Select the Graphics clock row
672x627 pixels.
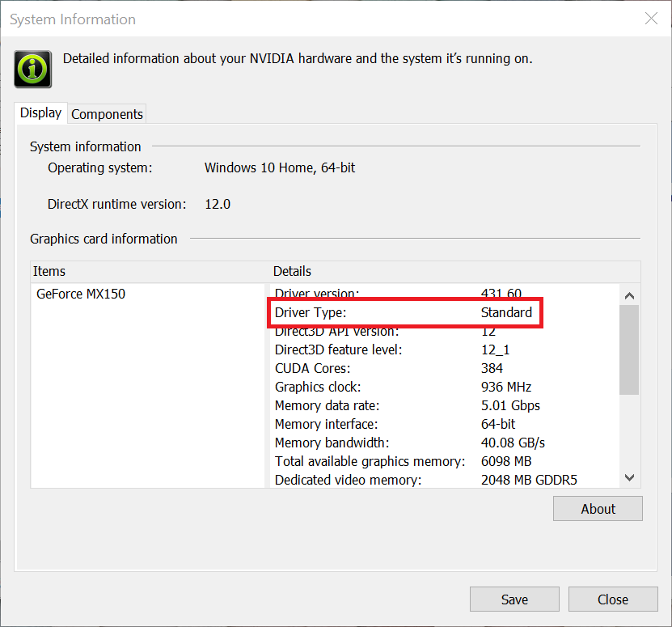(x=445, y=387)
